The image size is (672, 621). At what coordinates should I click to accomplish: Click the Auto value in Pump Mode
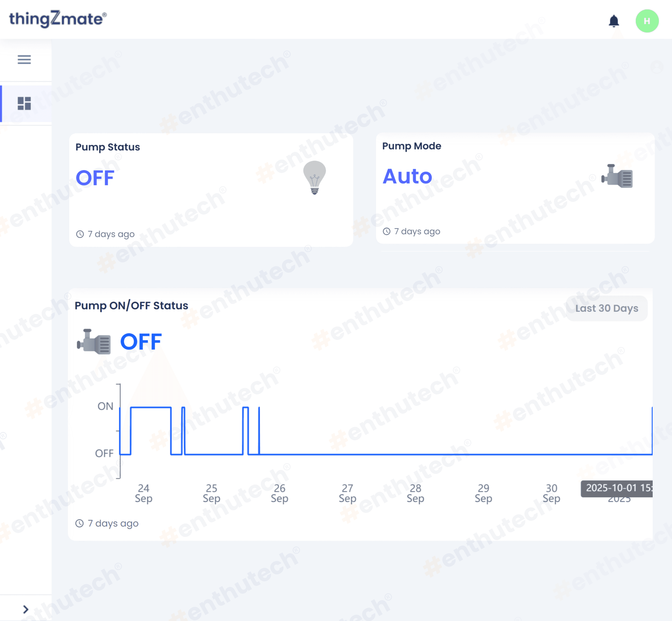pyautogui.click(x=407, y=176)
